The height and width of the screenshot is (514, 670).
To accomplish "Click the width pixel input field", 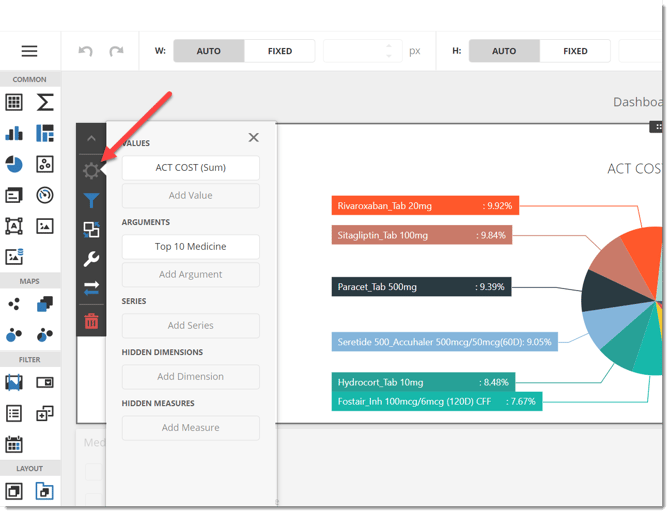I will [355, 51].
